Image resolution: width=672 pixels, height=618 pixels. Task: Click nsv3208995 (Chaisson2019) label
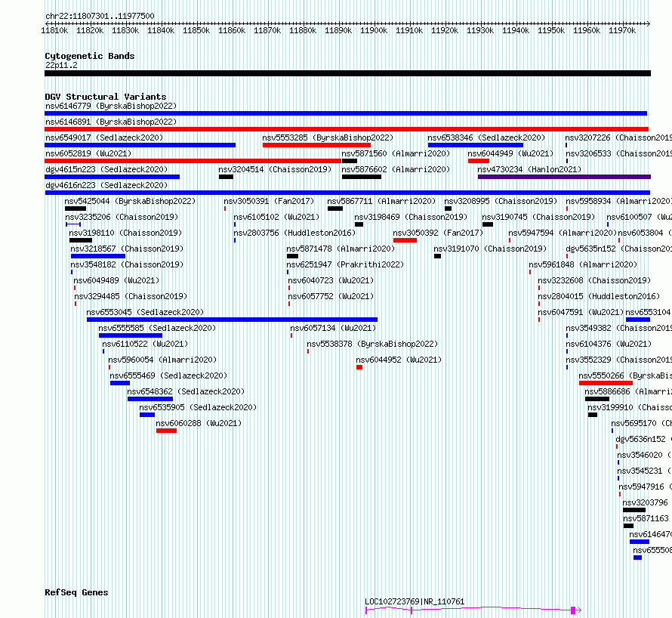501,201
